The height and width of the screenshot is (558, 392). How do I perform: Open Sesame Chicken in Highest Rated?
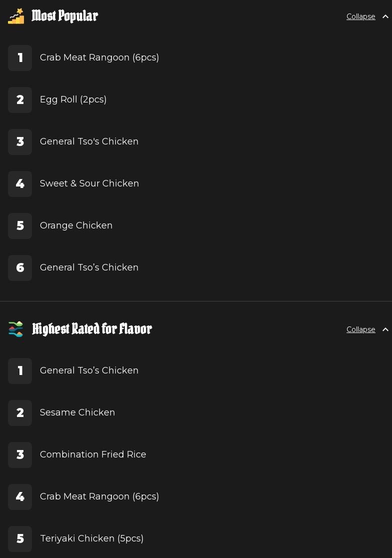tap(77, 412)
